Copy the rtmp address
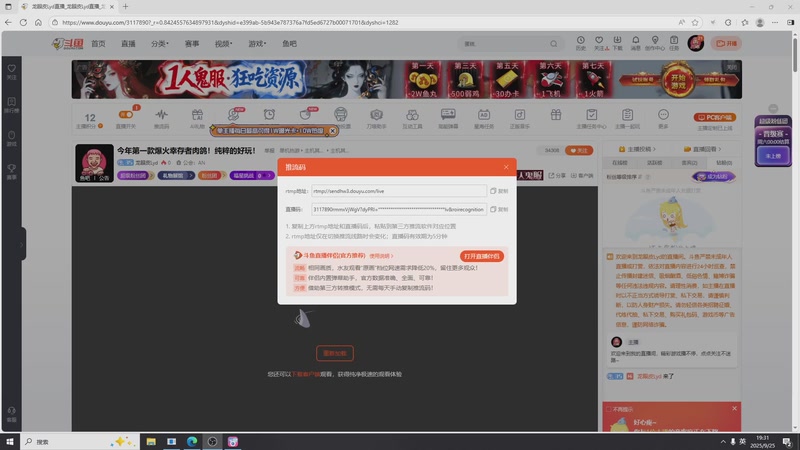The width and height of the screenshot is (800, 450). click(x=499, y=191)
